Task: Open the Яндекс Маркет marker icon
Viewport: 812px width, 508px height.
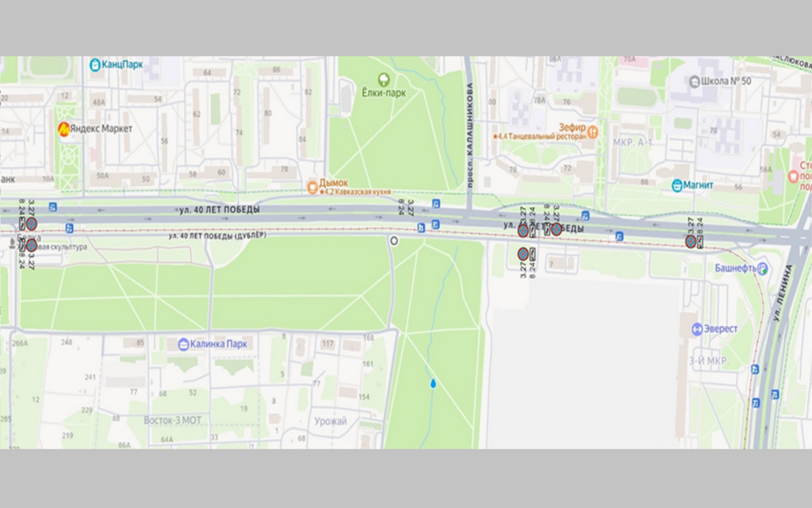Action: pos(63,129)
